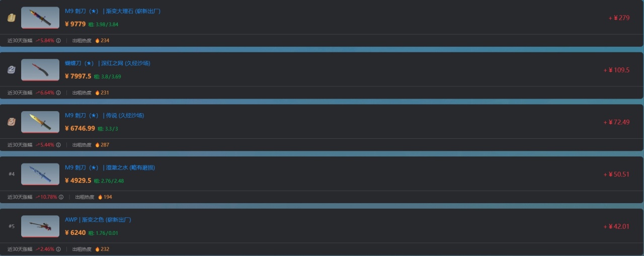Click the info icon beside the 6.64% increase

58,93
